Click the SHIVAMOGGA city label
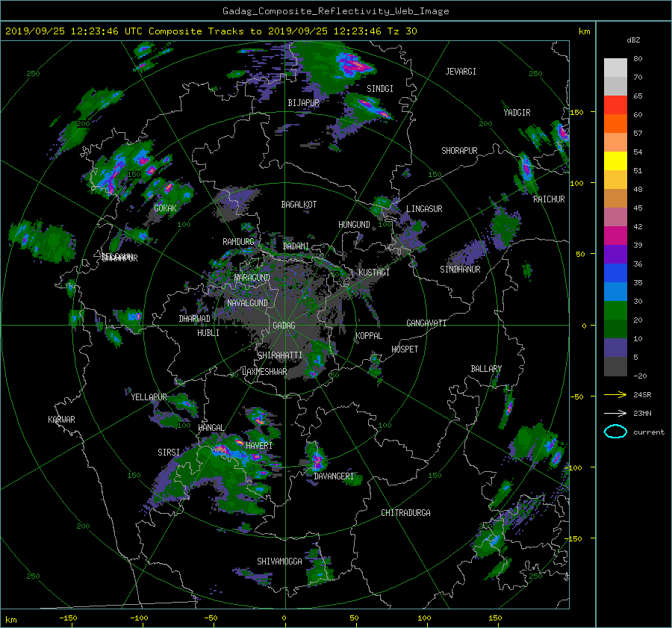 (279, 562)
